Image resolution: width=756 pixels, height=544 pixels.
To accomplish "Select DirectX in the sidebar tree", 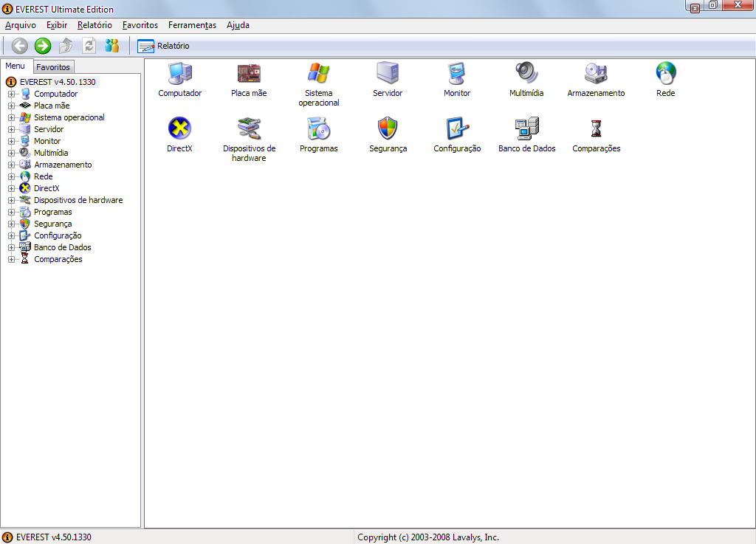I will pyautogui.click(x=47, y=188).
